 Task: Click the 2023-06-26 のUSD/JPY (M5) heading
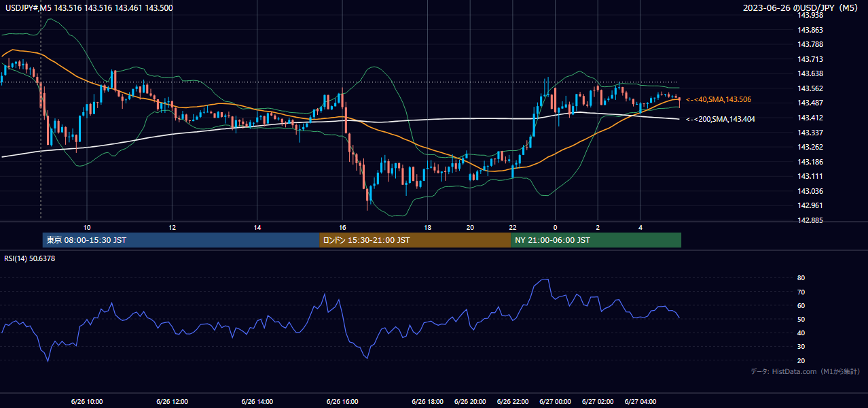click(x=799, y=7)
